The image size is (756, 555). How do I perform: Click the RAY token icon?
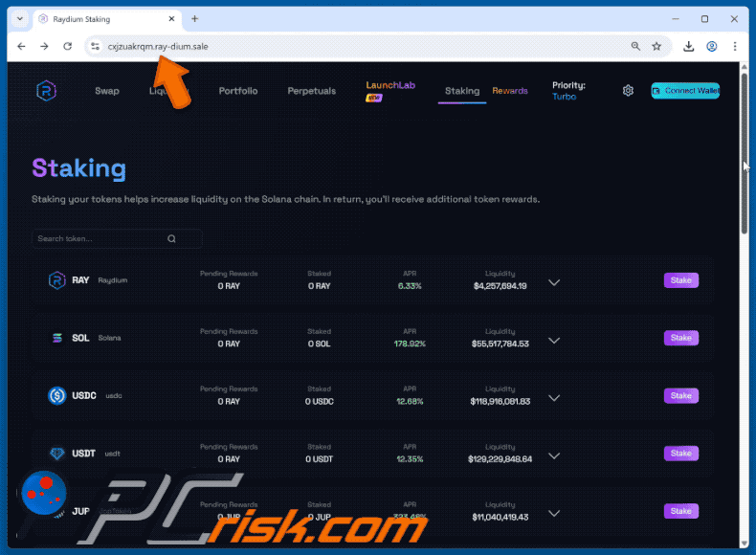pos(56,280)
